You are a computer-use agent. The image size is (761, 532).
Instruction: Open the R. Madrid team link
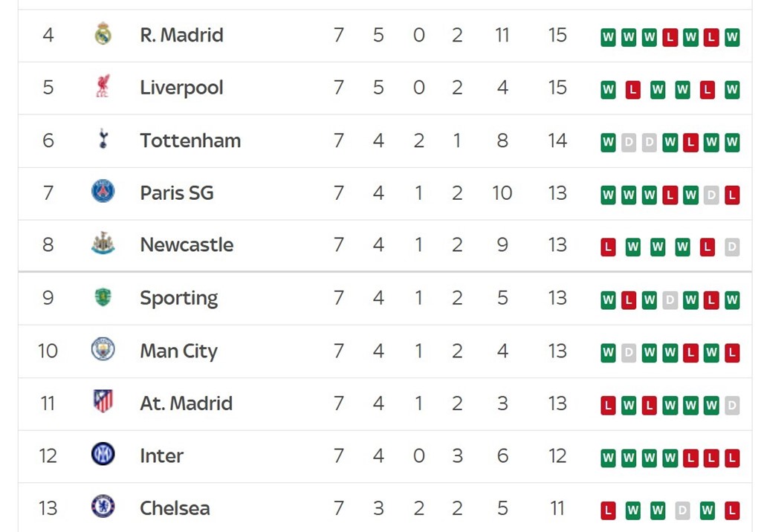pyautogui.click(x=181, y=35)
